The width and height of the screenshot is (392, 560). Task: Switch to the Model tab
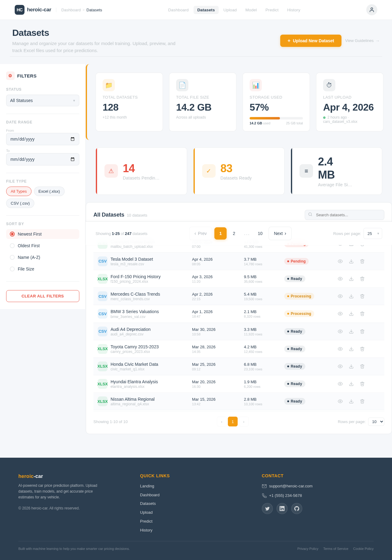tap(251, 10)
